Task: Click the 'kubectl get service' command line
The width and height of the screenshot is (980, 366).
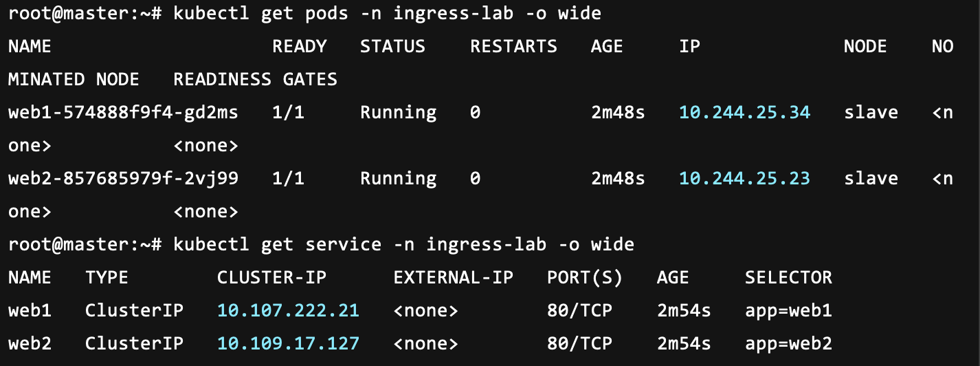Action: (321, 244)
